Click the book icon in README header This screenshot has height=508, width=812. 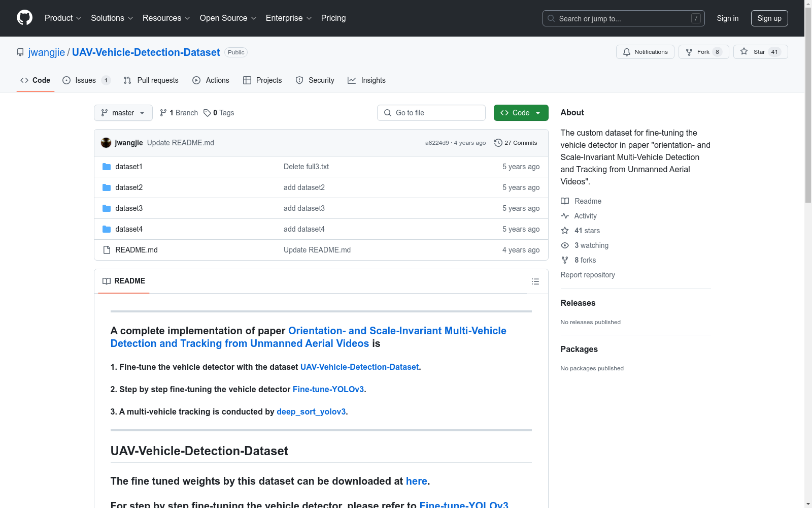[107, 281]
